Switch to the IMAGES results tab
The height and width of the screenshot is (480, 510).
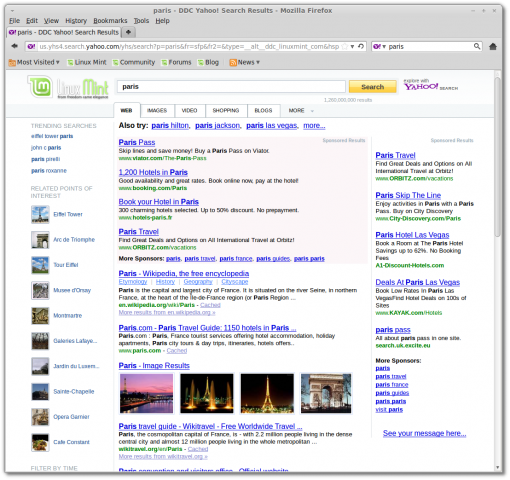(157, 110)
